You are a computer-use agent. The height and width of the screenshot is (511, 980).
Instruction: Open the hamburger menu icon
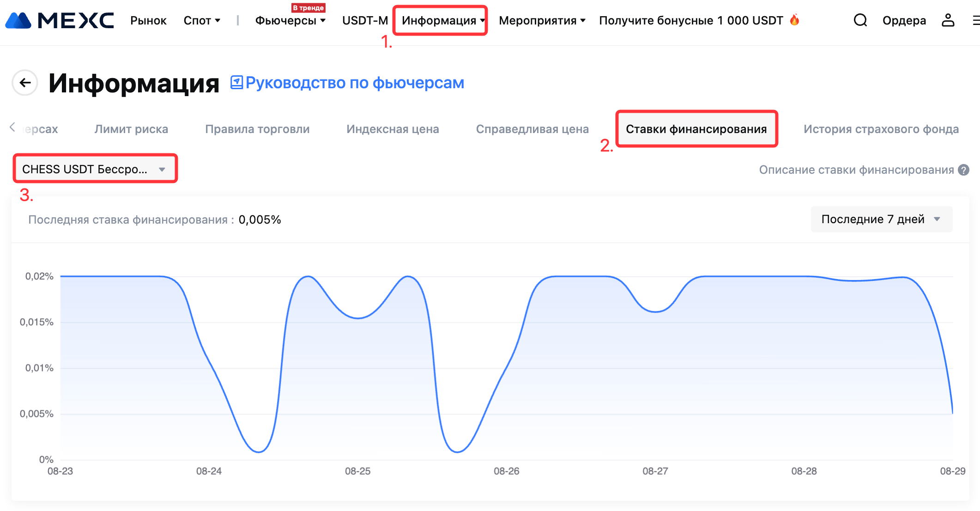[x=975, y=20]
